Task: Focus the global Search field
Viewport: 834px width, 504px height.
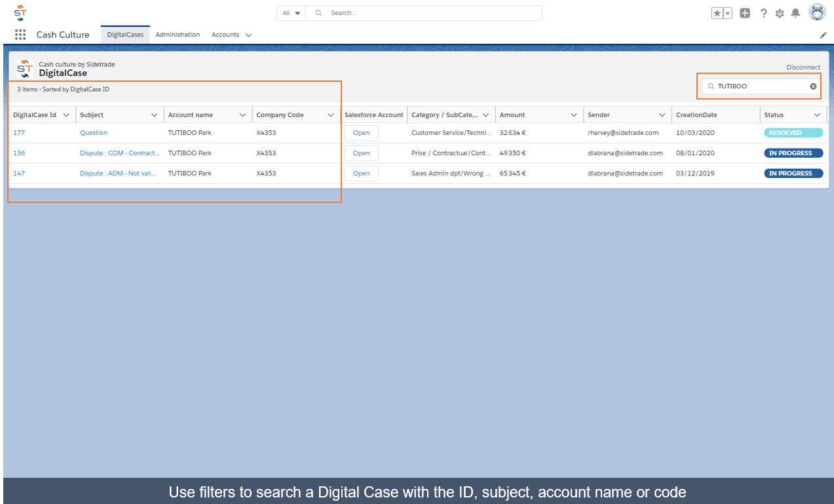Action: [424, 13]
